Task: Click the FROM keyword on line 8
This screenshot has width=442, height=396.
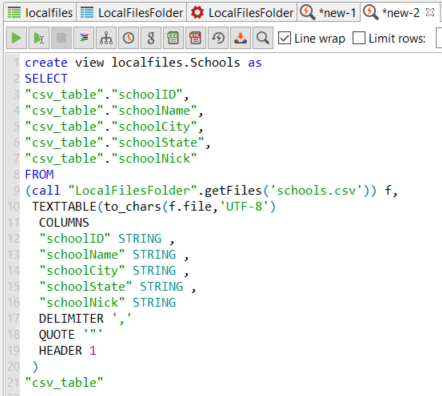Action: pos(39,175)
